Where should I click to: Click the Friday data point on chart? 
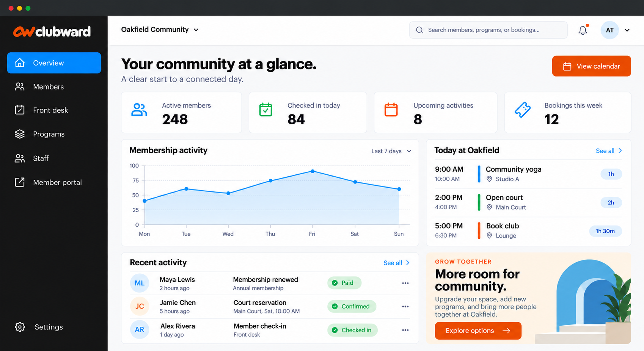[x=313, y=171]
